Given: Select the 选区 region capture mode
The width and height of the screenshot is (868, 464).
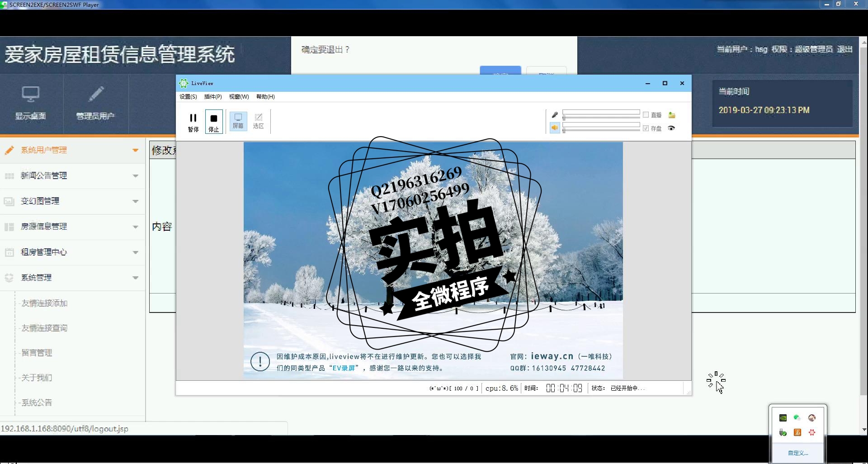Looking at the screenshot, I should (258, 121).
